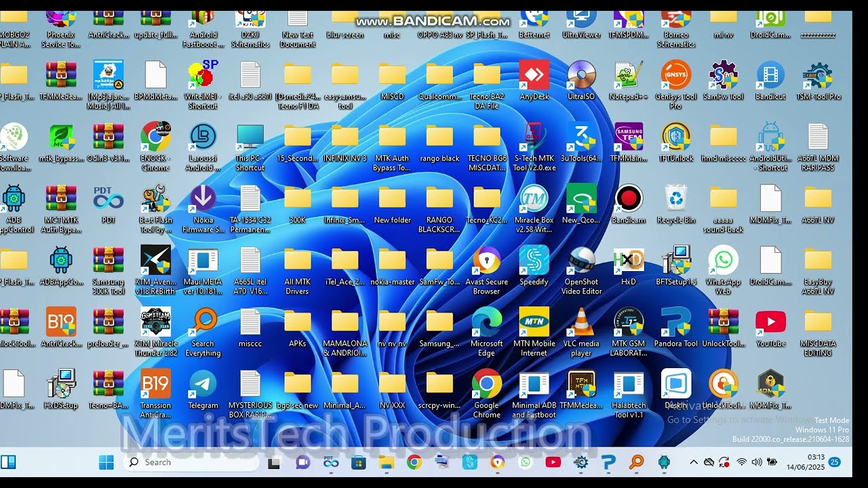Viewport: 868px width, 488px height.
Task: Open Search Everything desktop icon
Action: (x=203, y=332)
